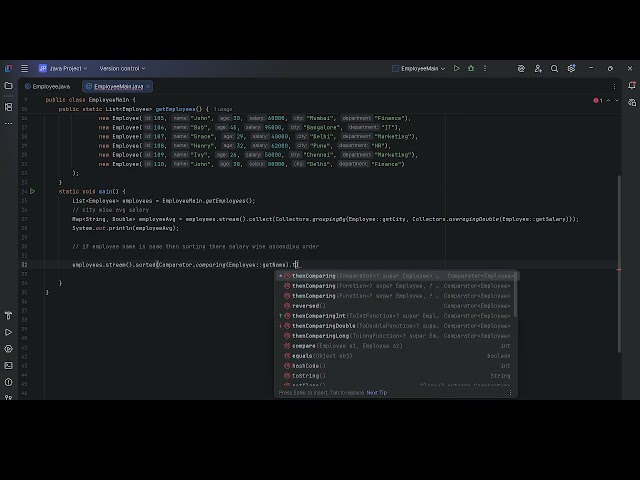Viewport: 640px width, 480px height.
Task: Go to next highlighted error arrow
Action: click(x=617, y=100)
